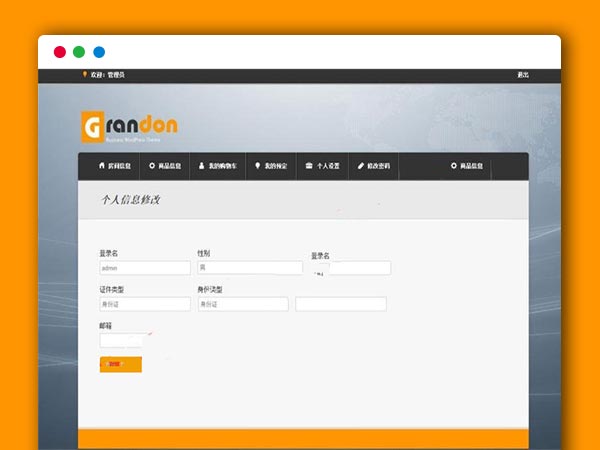Click the briefcase icon for 个人设置
This screenshot has height=450, width=600.
tap(309, 165)
